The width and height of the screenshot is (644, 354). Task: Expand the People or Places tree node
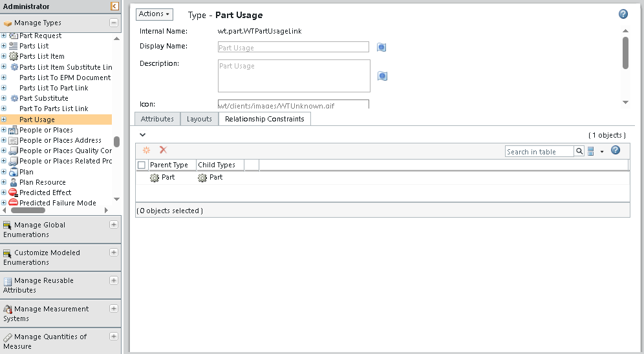4,130
